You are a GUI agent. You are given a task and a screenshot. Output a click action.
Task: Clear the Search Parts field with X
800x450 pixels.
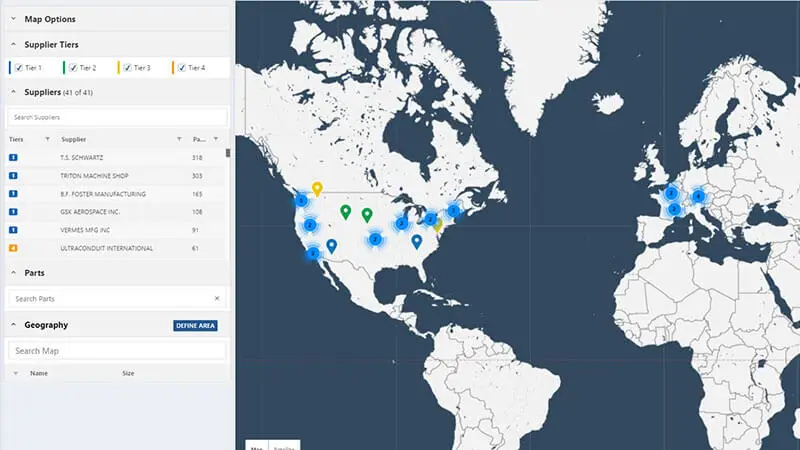click(x=217, y=298)
